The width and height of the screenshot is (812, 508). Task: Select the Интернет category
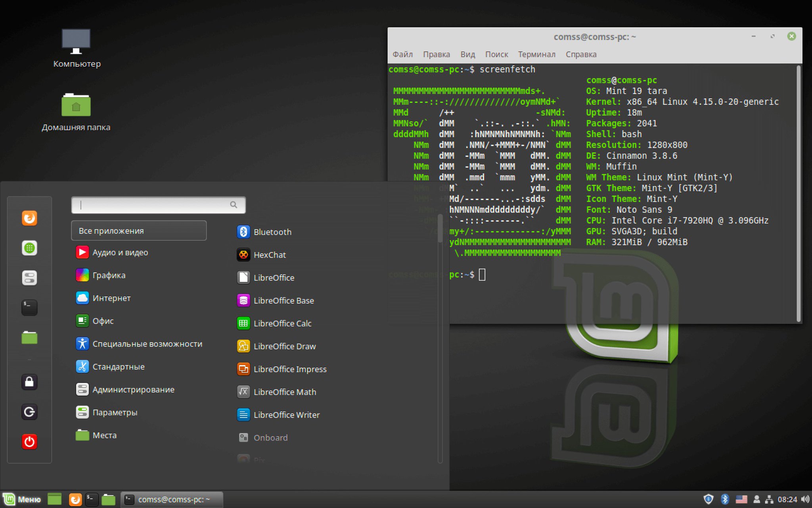click(x=103, y=298)
